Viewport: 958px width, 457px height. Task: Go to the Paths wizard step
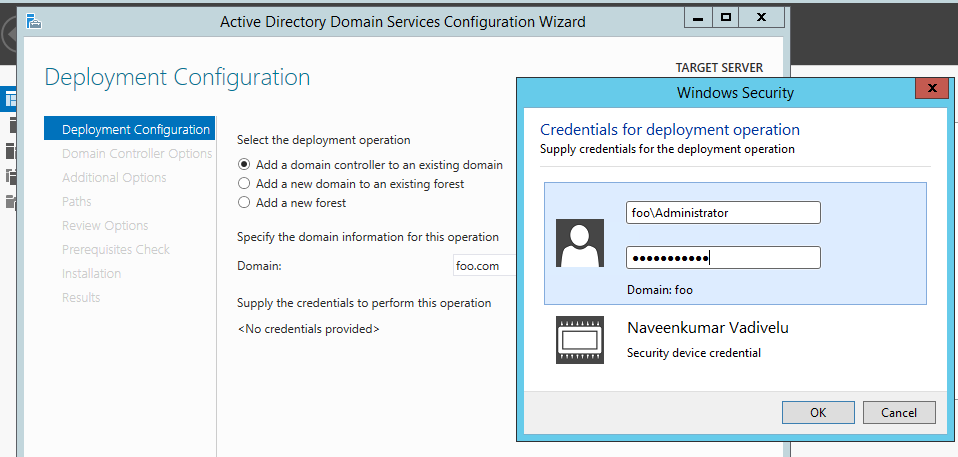[76, 201]
